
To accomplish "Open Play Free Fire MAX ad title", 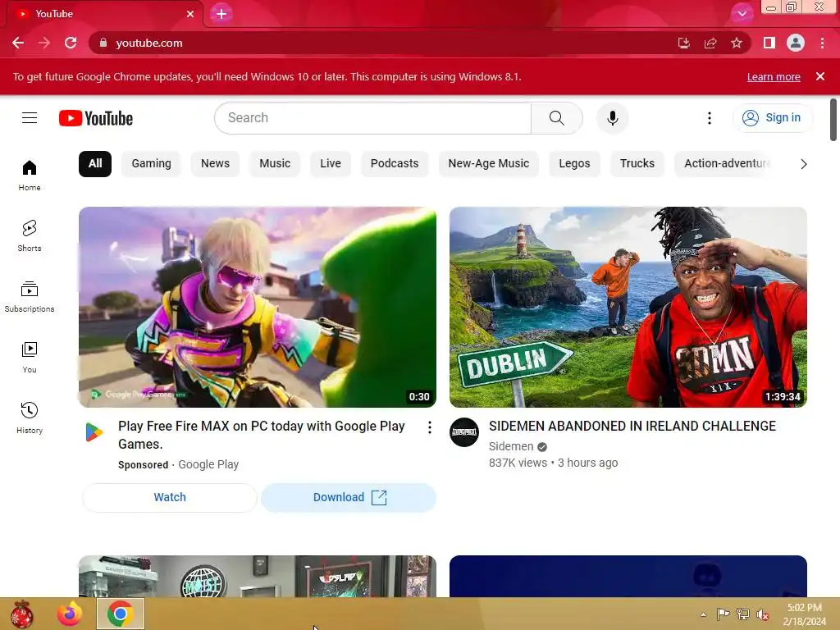I will tap(262, 435).
